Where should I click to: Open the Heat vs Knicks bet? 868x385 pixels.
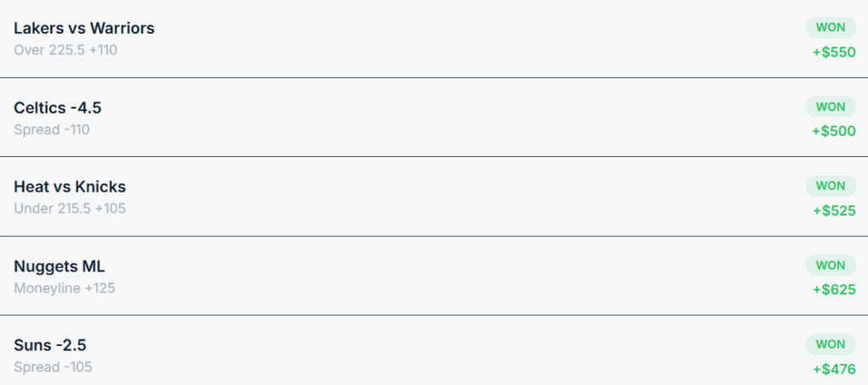pyautogui.click(x=70, y=187)
